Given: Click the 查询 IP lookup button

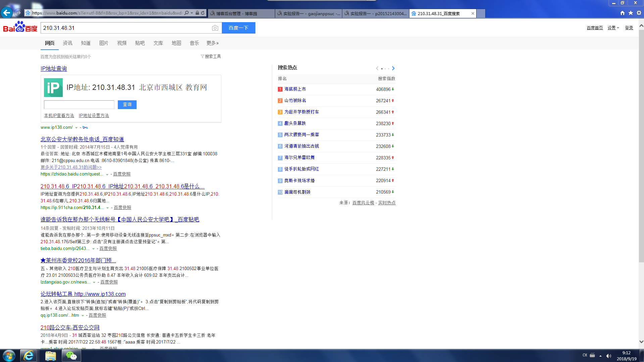Looking at the screenshot, I should (x=127, y=105).
